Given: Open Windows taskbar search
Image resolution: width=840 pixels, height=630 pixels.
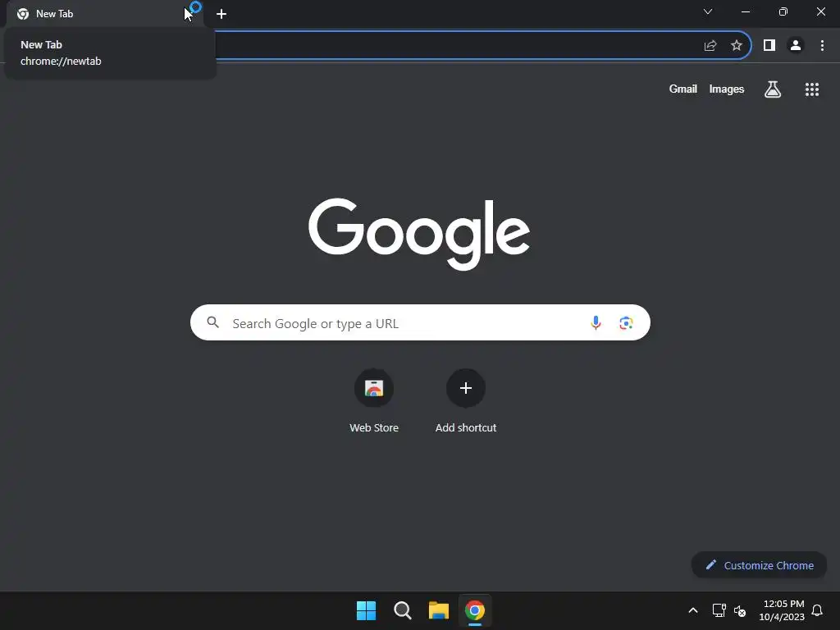Looking at the screenshot, I should click(x=402, y=610).
